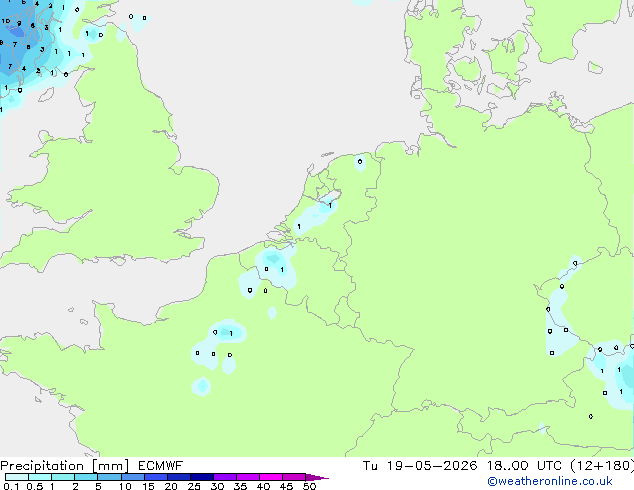Image resolution: width=634 pixels, height=490 pixels.
Task: Select the 40–45 mm magenta legend swatch
Action: [271, 477]
